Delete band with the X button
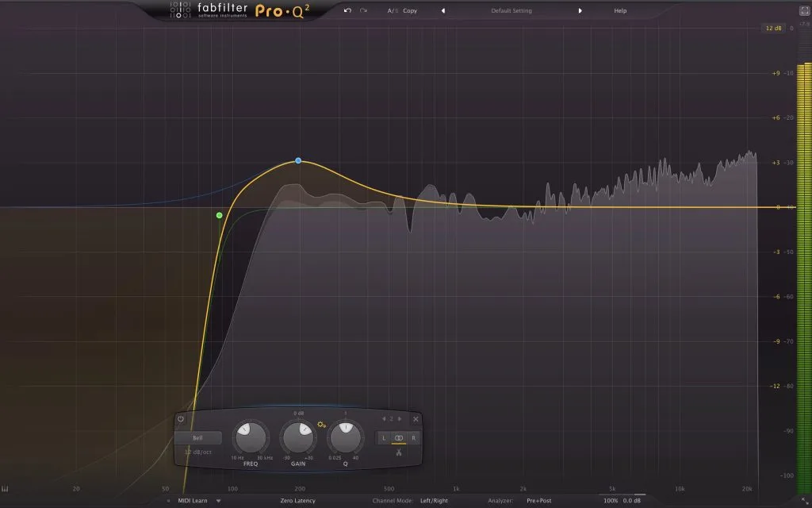812x508 pixels. click(x=416, y=419)
